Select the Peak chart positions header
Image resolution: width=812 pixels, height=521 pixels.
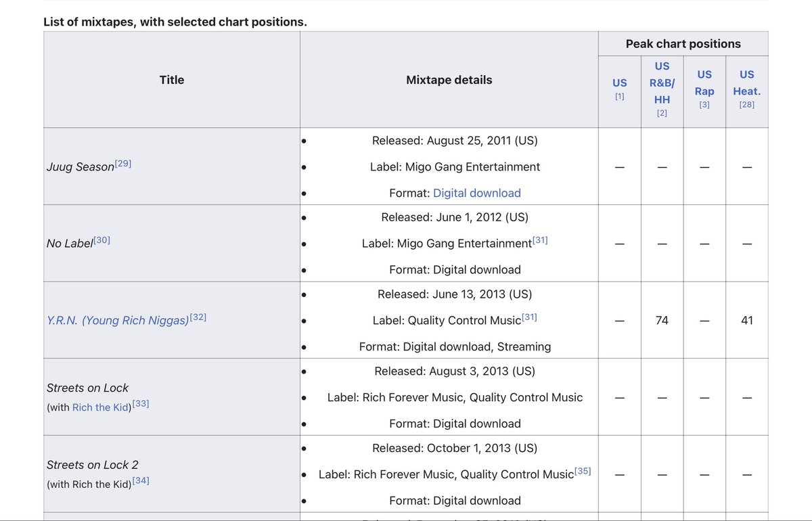pyautogui.click(x=683, y=44)
